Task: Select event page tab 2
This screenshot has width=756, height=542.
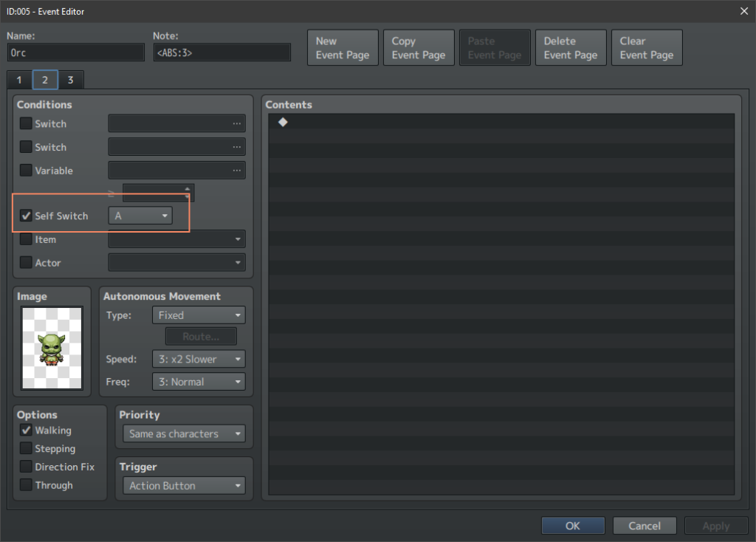Action: [45, 80]
